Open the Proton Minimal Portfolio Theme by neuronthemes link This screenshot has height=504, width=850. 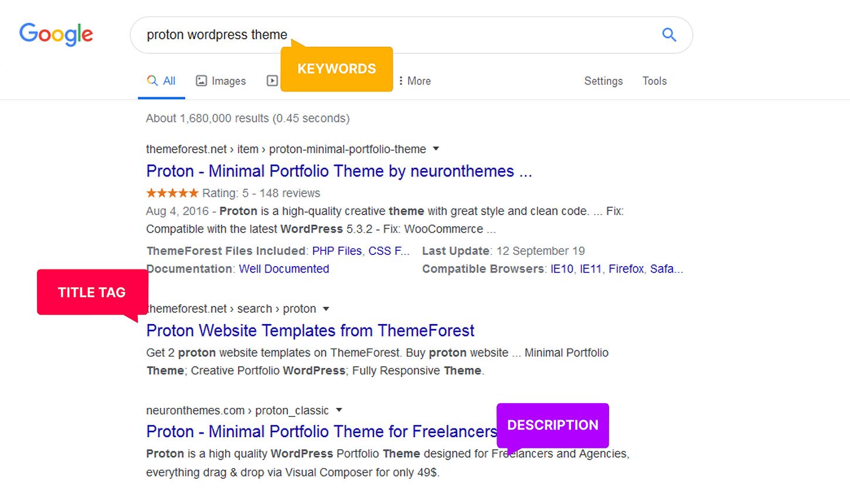pyautogui.click(x=339, y=171)
